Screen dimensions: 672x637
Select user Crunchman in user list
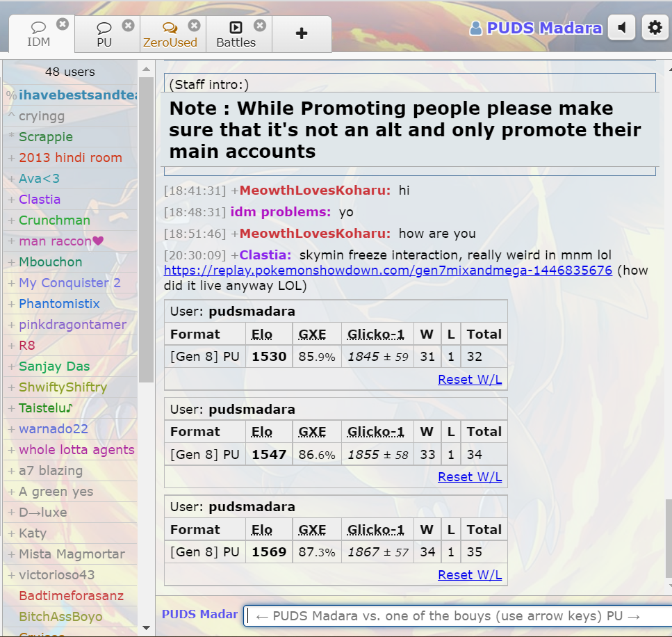point(71,220)
